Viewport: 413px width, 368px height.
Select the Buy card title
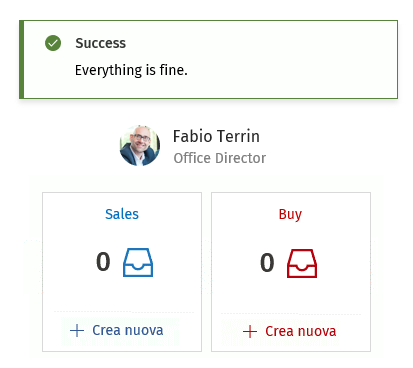290,214
